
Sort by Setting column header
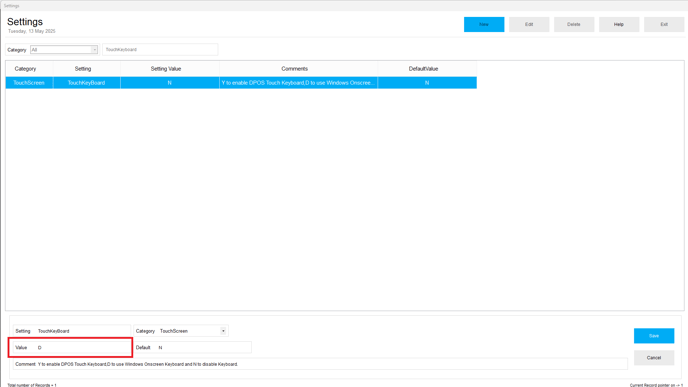tap(83, 69)
